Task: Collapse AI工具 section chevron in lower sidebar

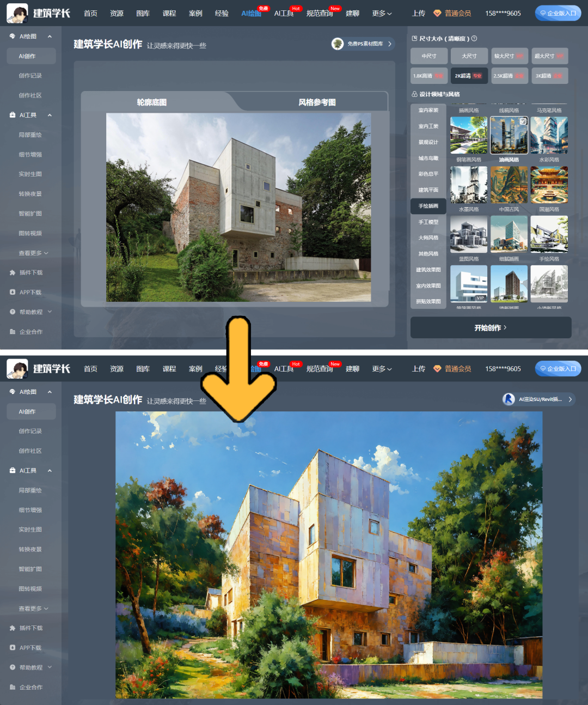Action: click(x=50, y=470)
